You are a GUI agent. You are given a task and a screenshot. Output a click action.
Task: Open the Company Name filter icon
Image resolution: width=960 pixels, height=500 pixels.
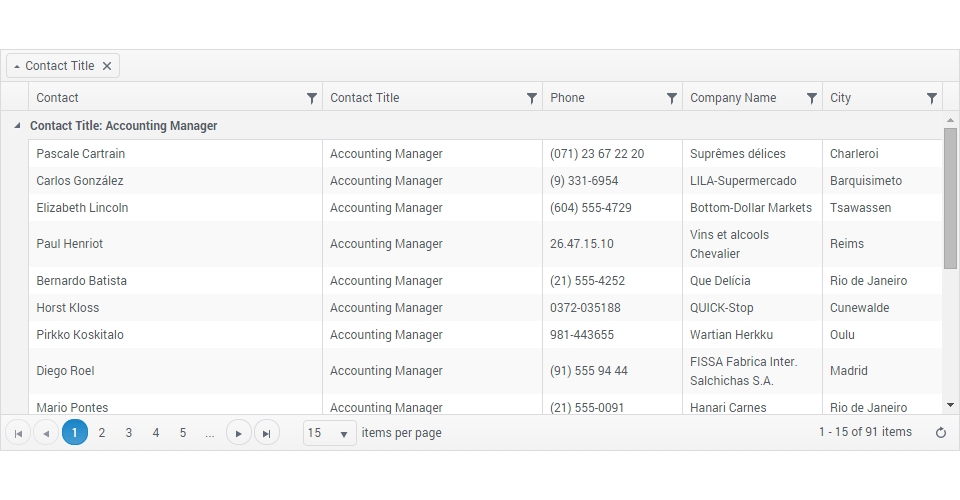[x=812, y=98]
